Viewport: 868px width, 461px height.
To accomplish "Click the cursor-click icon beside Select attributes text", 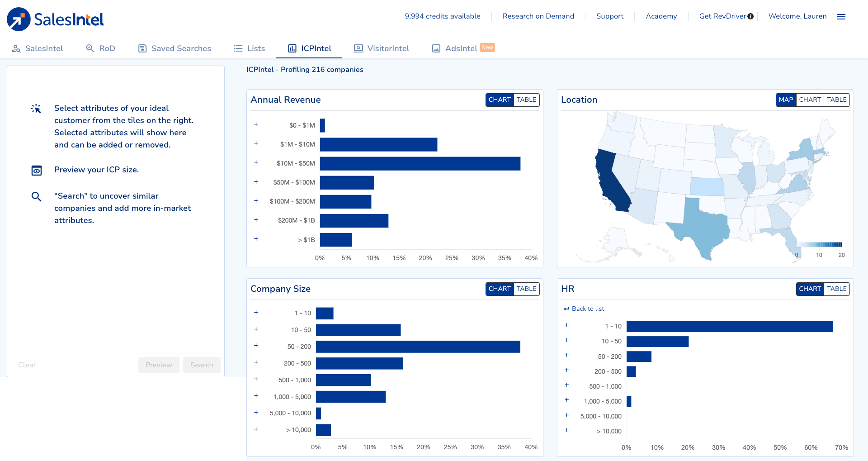I will pos(36,109).
